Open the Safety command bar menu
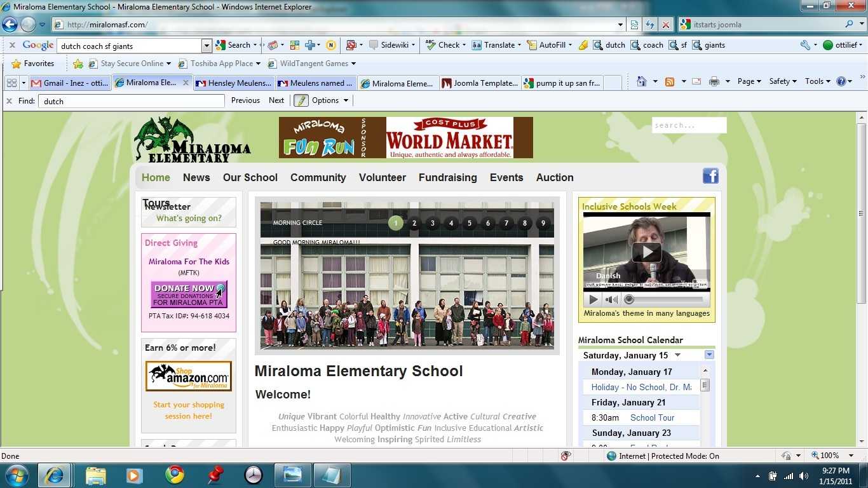The height and width of the screenshot is (488, 868). (x=783, y=81)
